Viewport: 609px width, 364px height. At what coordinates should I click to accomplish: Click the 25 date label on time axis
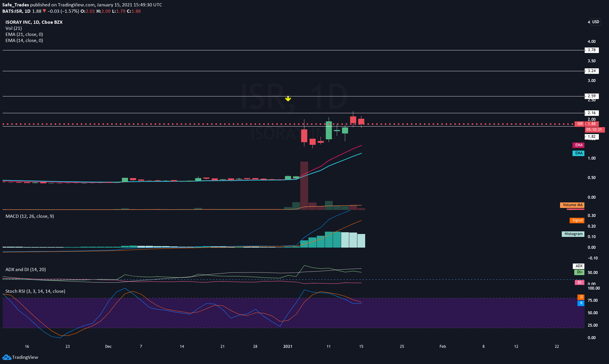(402, 346)
